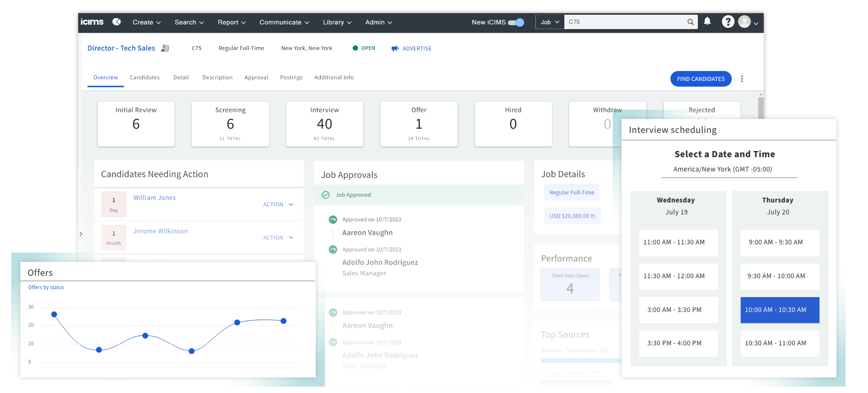868x393 pixels.
Task: Expand the Job search type dropdown
Action: coord(550,22)
